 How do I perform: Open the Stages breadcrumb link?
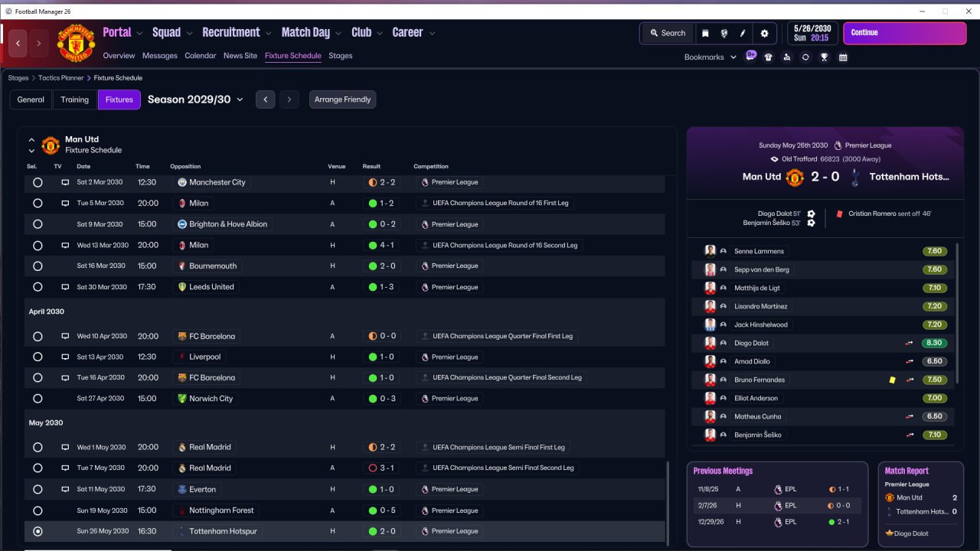tap(18, 78)
